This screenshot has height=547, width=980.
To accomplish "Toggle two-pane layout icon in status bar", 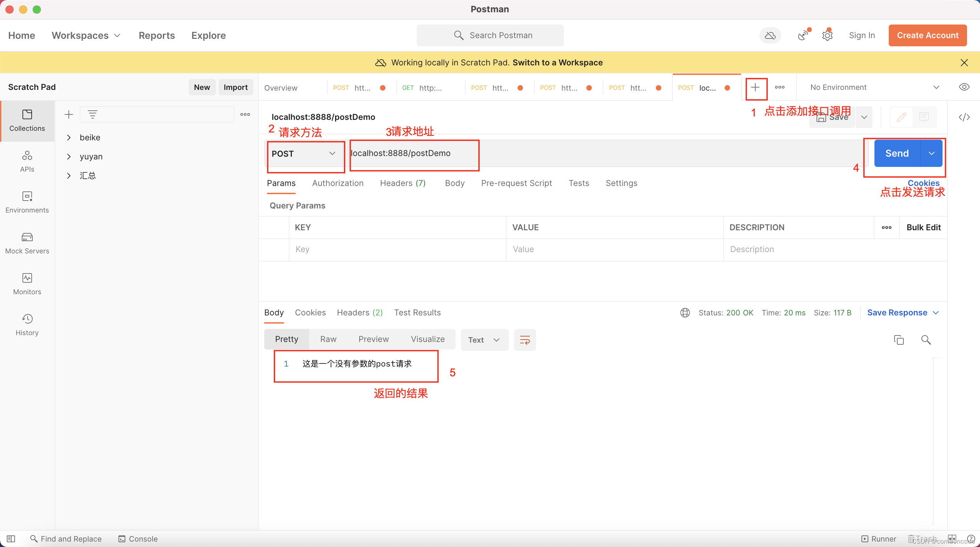I will tap(951, 538).
